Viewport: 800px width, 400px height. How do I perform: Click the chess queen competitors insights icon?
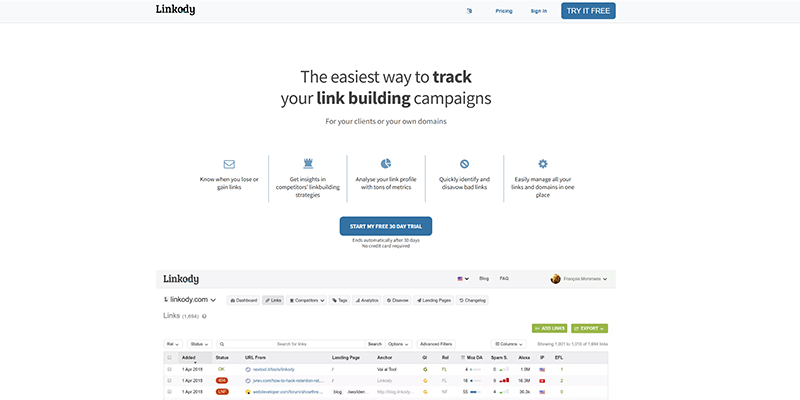308,164
